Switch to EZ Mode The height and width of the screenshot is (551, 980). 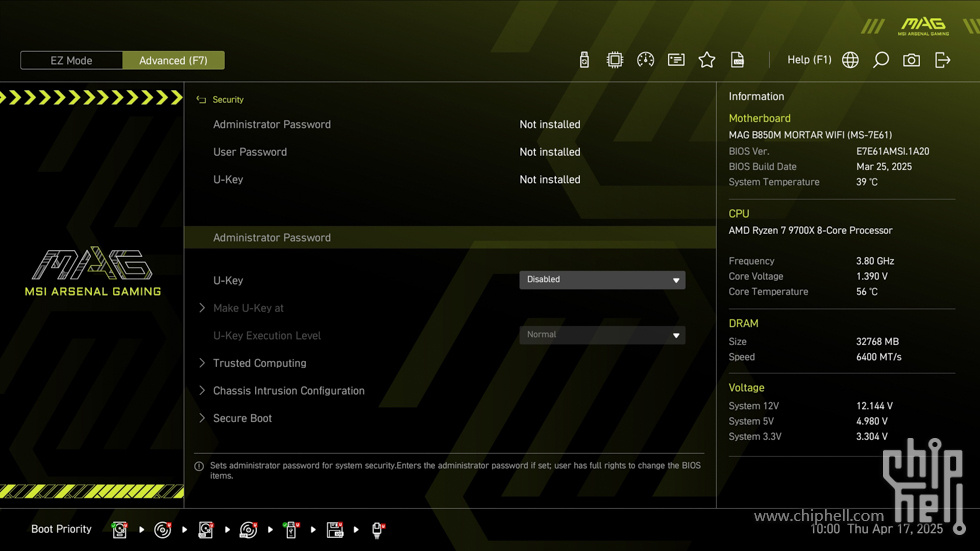71,61
